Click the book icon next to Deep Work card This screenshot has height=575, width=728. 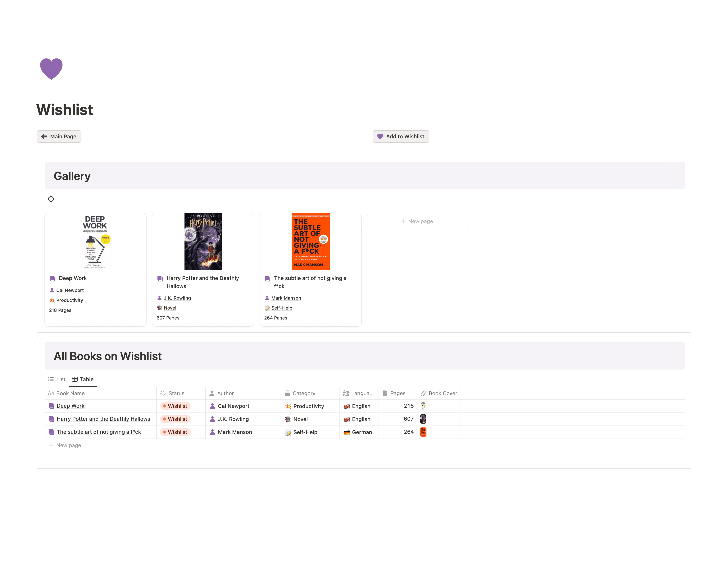[52, 278]
